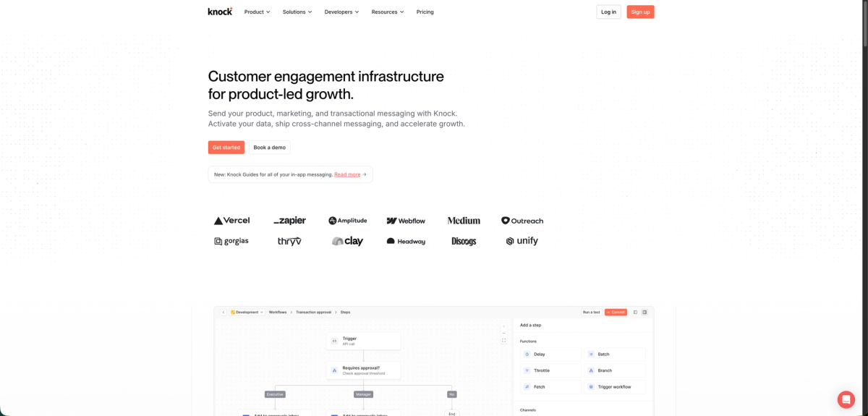This screenshot has width=868, height=416.
Task: Select the Trigger API call node
Action: [x=363, y=341]
